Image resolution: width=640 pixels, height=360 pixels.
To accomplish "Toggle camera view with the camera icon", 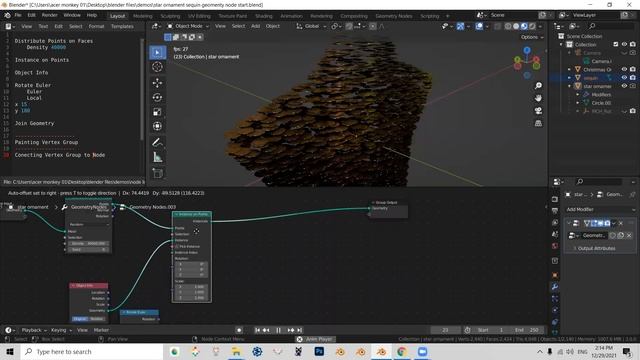I will click(538, 111).
